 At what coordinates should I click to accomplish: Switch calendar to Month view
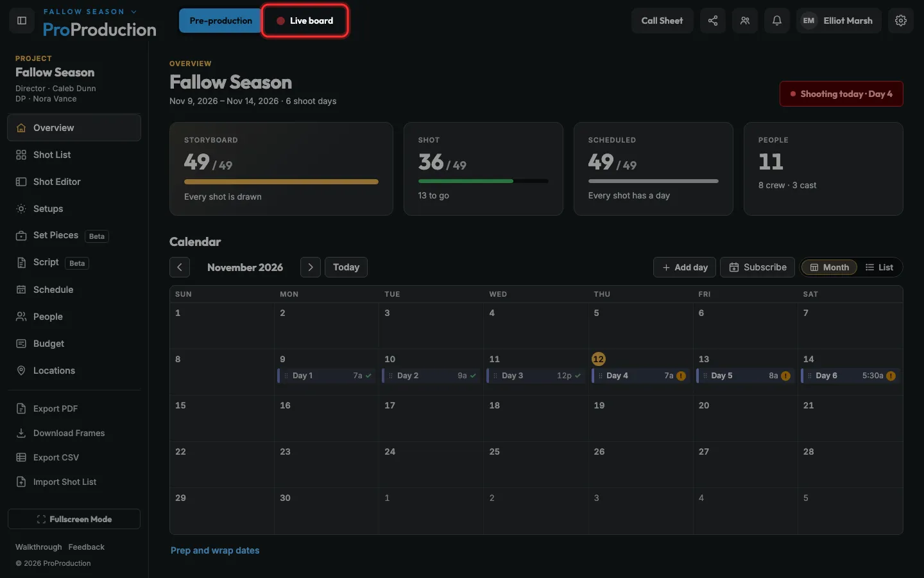(x=829, y=267)
